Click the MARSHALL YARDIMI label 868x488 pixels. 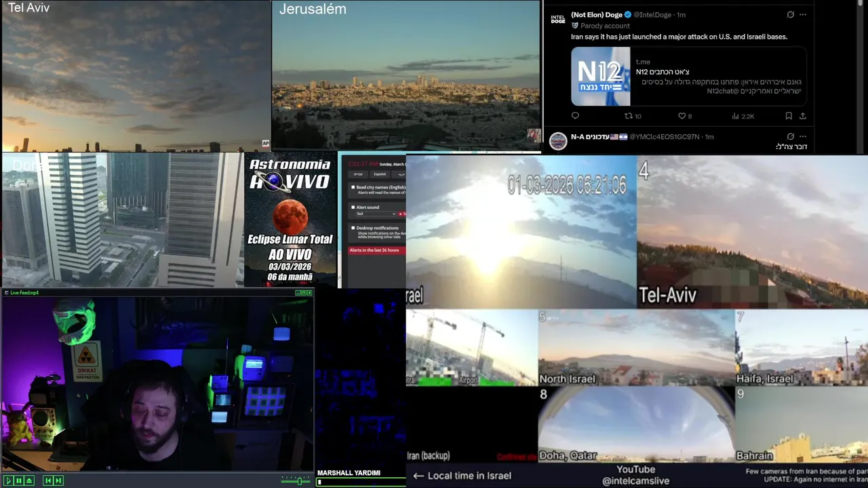(349, 473)
